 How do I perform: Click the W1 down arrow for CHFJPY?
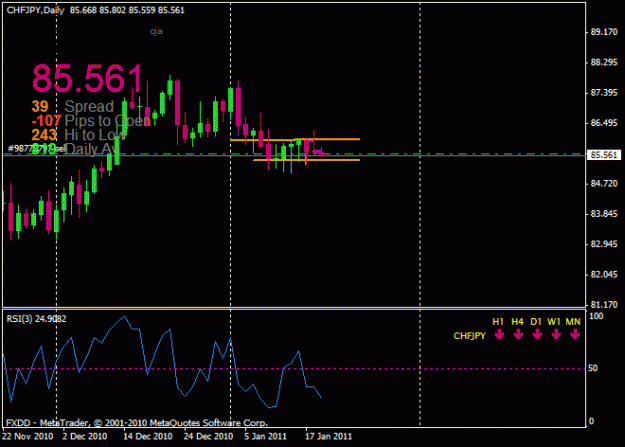pos(556,335)
